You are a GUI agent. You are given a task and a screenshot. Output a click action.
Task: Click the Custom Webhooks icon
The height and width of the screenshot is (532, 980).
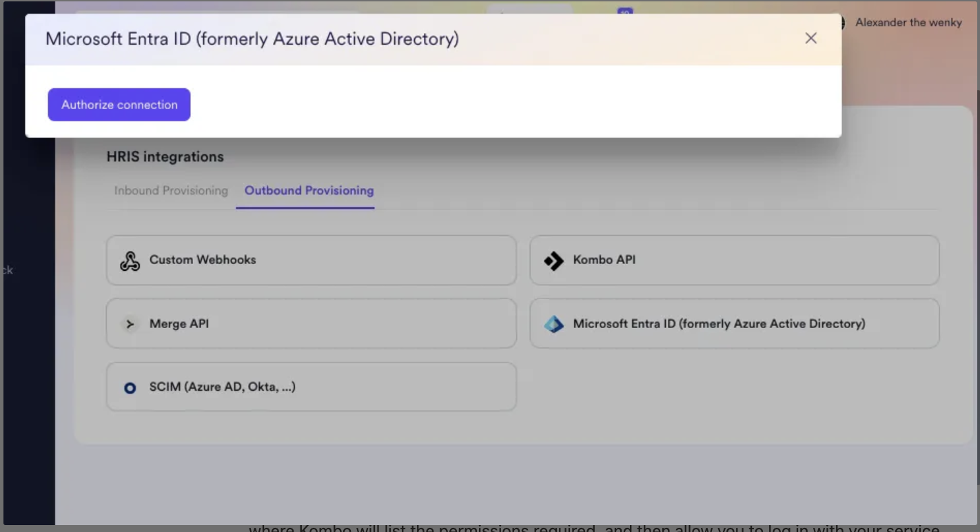130,260
